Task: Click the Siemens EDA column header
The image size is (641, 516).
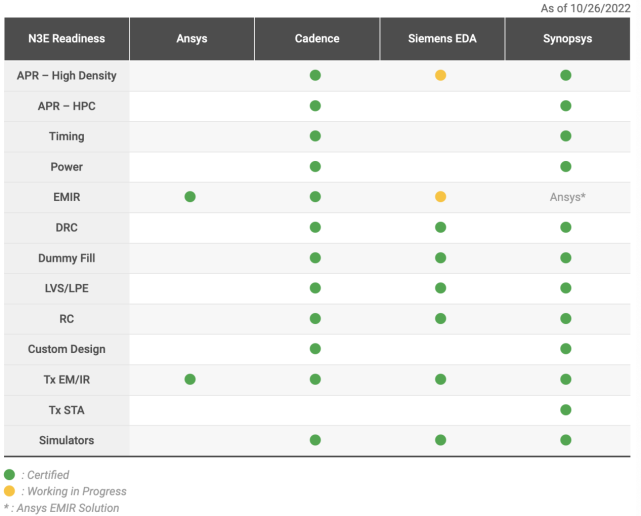Action: 442,39
